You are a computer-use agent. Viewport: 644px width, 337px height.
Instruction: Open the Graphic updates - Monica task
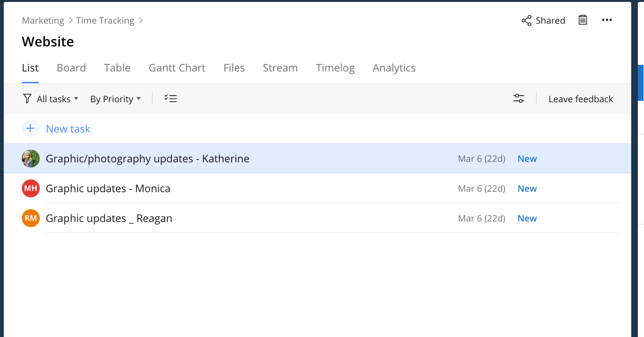point(108,188)
